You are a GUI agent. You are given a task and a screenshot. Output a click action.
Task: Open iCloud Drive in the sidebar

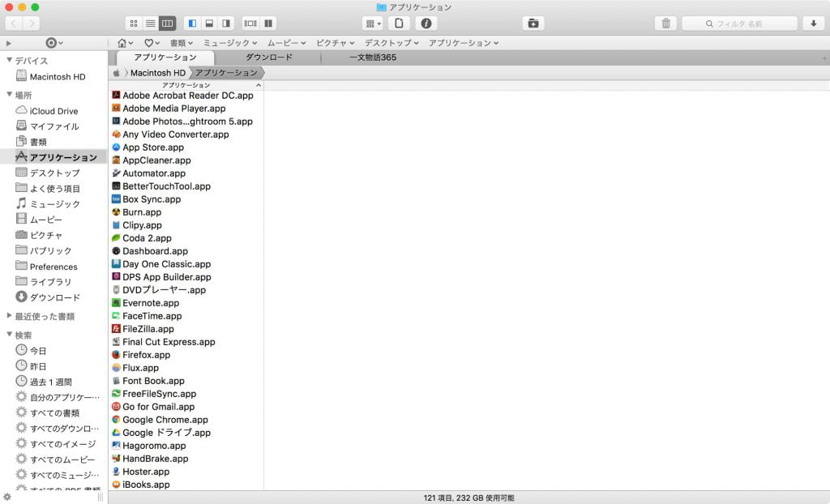tap(53, 111)
